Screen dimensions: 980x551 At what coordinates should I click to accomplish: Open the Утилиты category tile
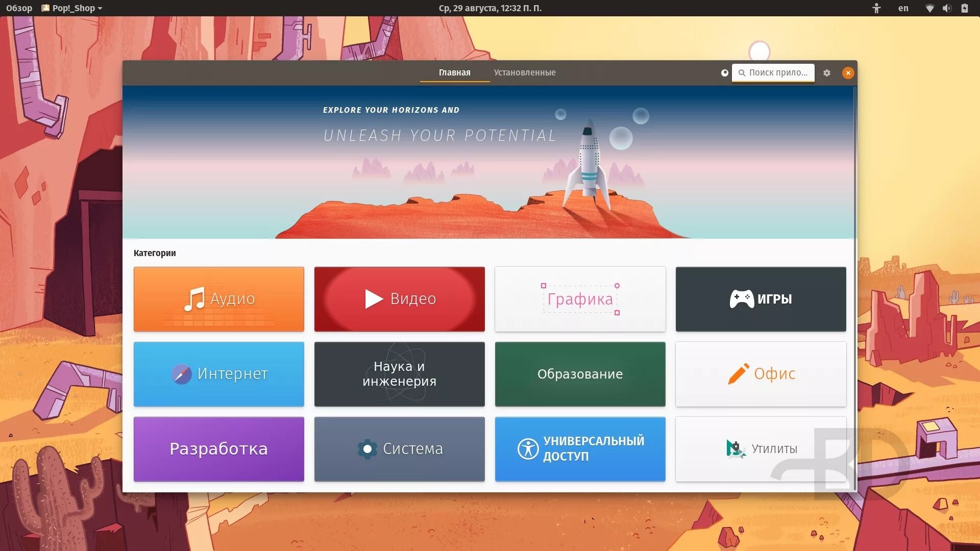[761, 449]
